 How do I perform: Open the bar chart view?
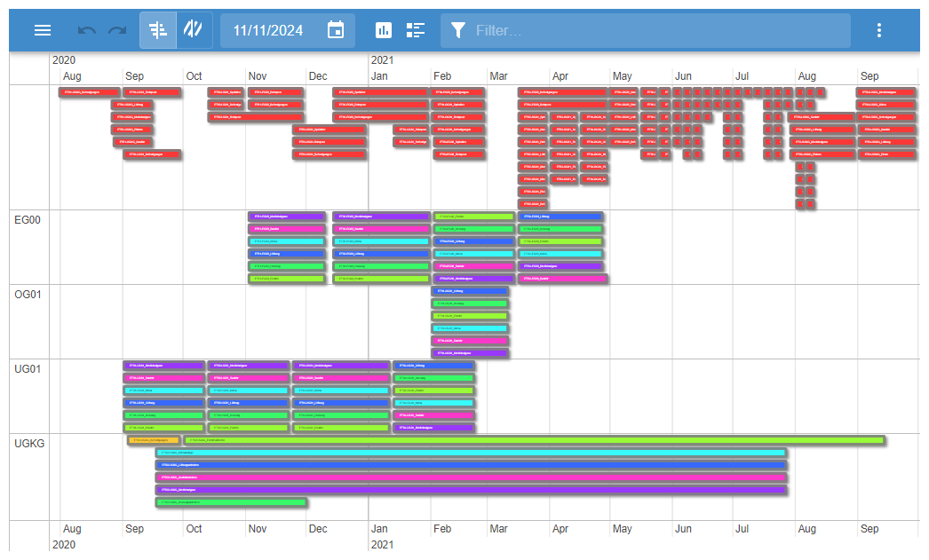pyautogui.click(x=384, y=30)
